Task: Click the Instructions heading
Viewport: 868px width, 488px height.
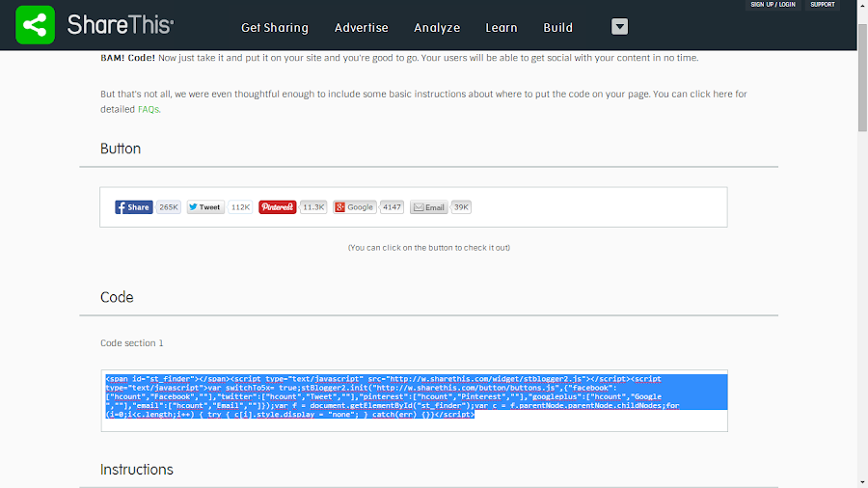Action: [x=137, y=469]
